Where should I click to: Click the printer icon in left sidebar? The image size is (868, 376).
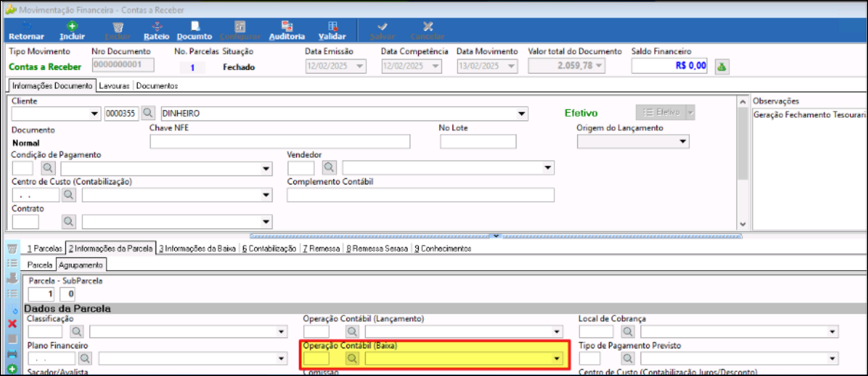coord(12,354)
